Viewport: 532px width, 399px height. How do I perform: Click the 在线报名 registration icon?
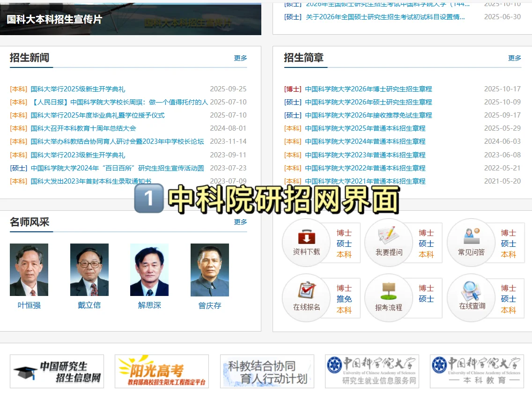tap(306, 298)
